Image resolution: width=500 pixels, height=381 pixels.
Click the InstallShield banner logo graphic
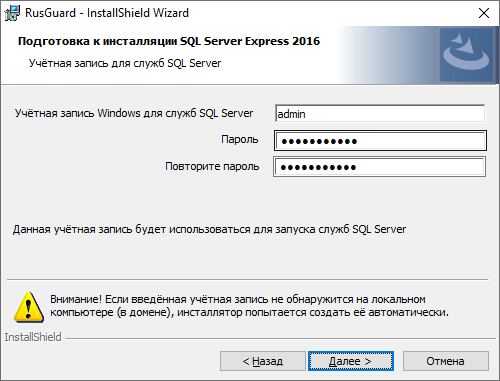click(x=466, y=55)
